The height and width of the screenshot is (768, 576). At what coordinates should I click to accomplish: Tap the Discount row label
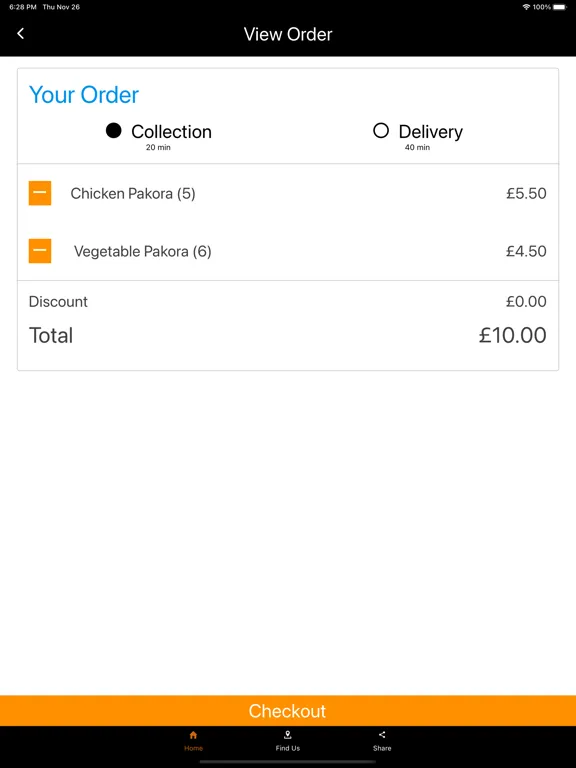tap(58, 302)
